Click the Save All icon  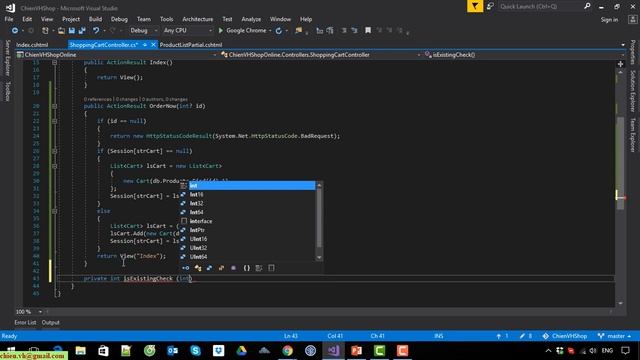click(x=82, y=31)
